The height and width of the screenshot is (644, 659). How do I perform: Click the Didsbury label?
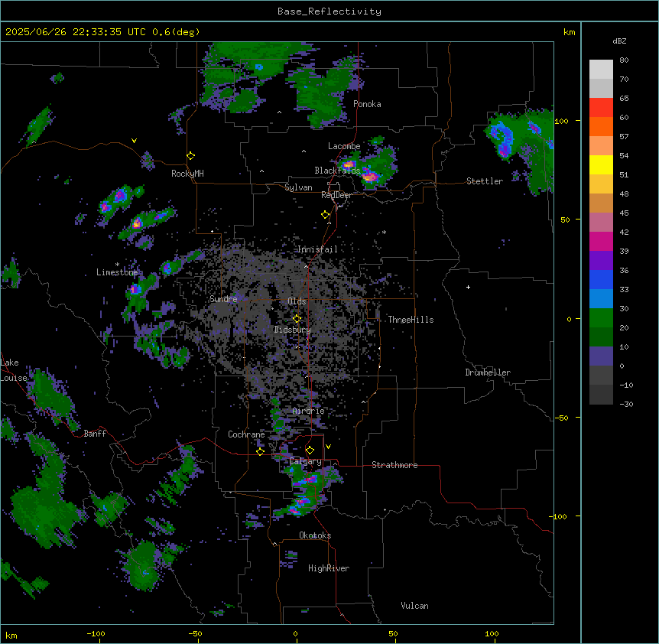point(293,330)
